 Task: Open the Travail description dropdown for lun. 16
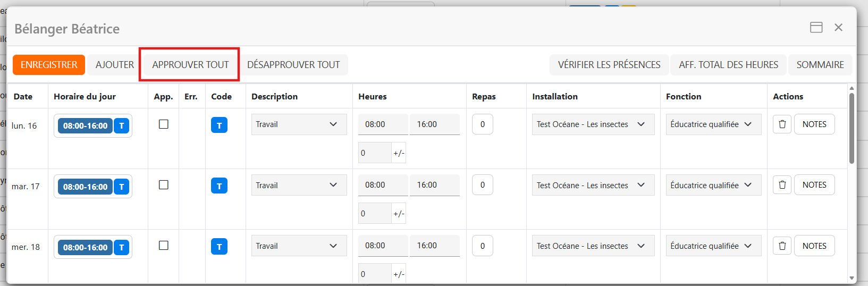[x=299, y=124]
